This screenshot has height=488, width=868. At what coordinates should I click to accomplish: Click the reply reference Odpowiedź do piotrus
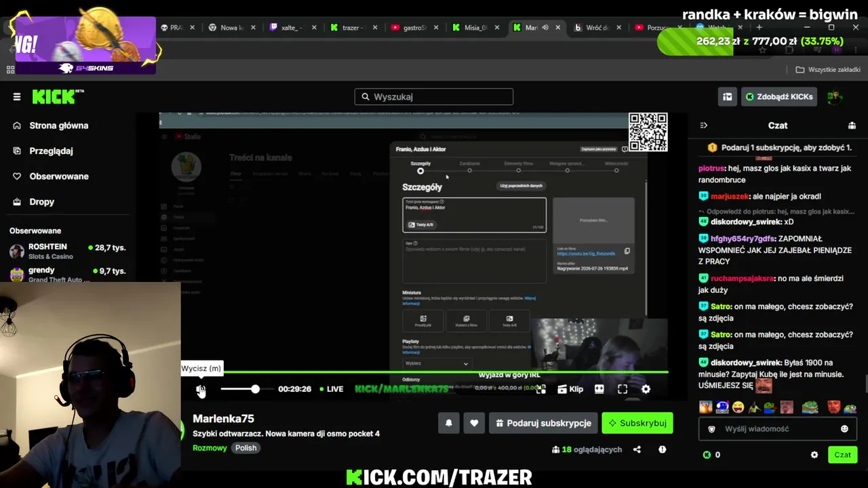coord(780,211)
